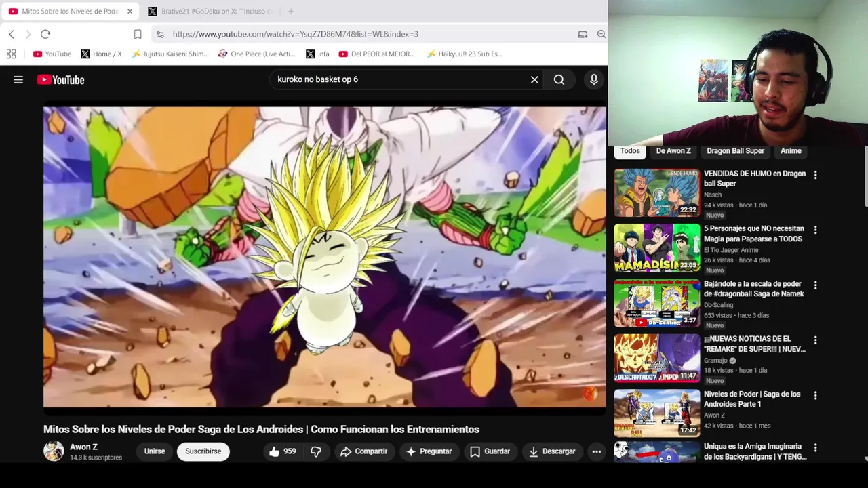Image resolution: width=868 pixels, height=488 pixels.
Task: Go forward with browser forward arrow
Action: point(28,34)
